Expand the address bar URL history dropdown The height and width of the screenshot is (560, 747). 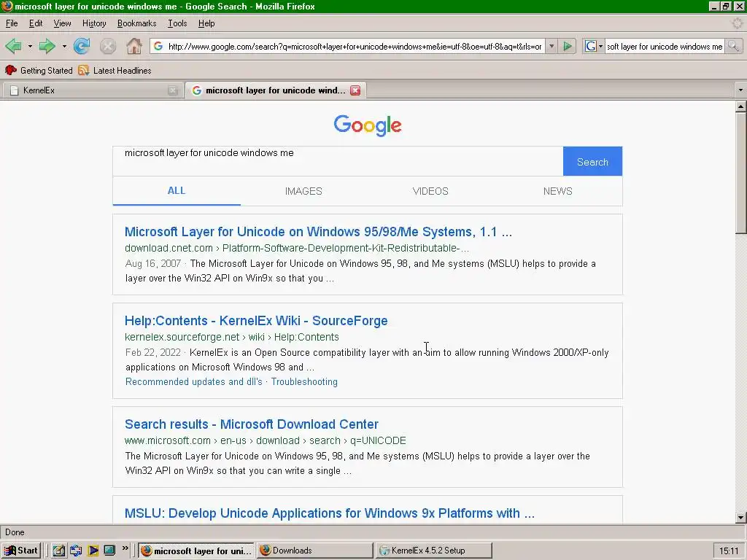click(x=551, y=46)
